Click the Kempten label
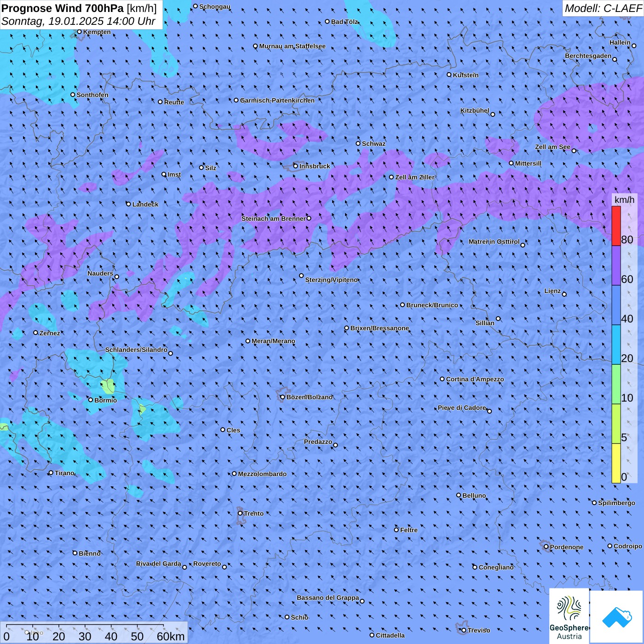Screen dimensions: 644x644 point(97,32)
